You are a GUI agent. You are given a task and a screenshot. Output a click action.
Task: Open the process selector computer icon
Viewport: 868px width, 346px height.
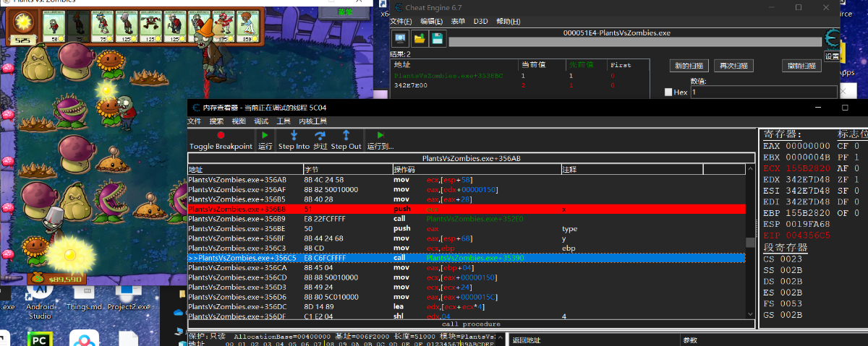pos(400,38)
